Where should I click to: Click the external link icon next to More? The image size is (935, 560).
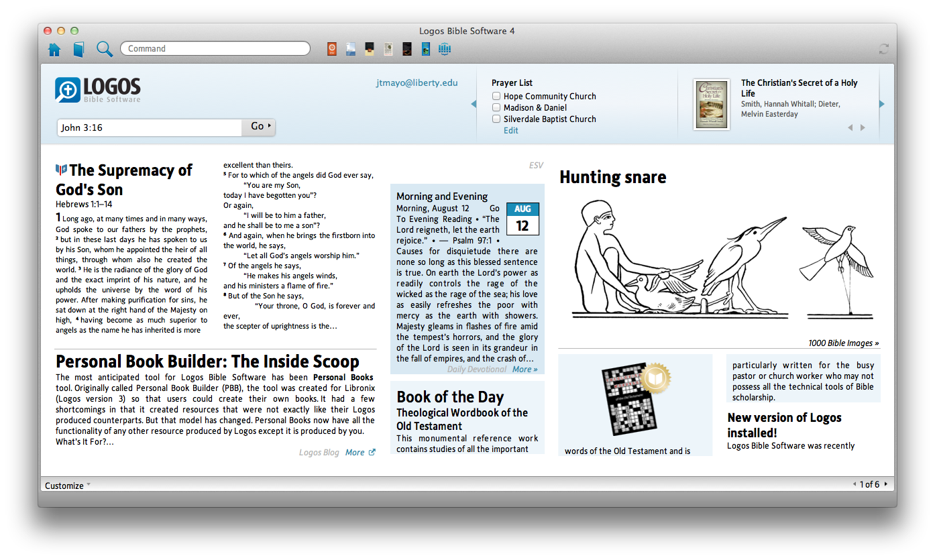click(x=372, y=453)
